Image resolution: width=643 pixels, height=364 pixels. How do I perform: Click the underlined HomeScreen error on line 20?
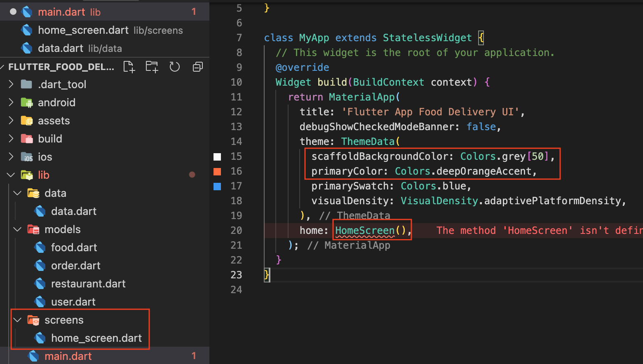click(x=365, y=231)
